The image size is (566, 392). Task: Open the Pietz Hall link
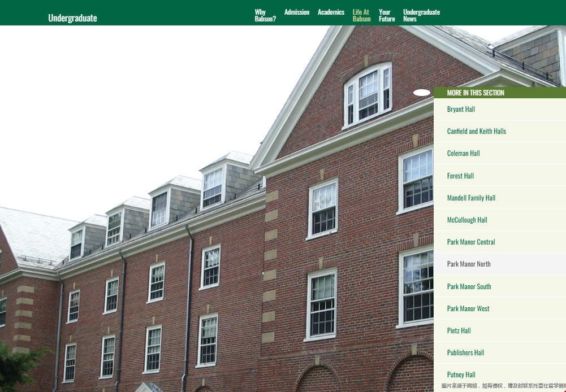(x=459, y=330)
